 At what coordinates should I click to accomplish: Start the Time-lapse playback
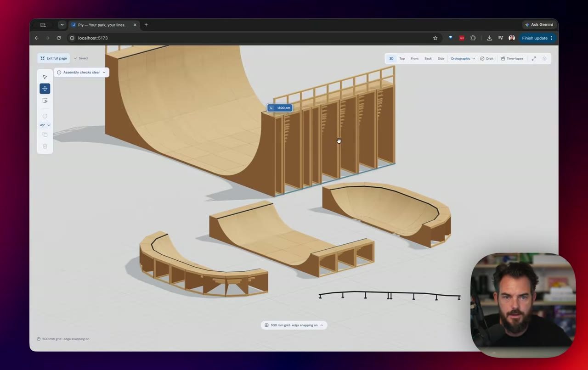pyautogui.click(x=512, y=59)
